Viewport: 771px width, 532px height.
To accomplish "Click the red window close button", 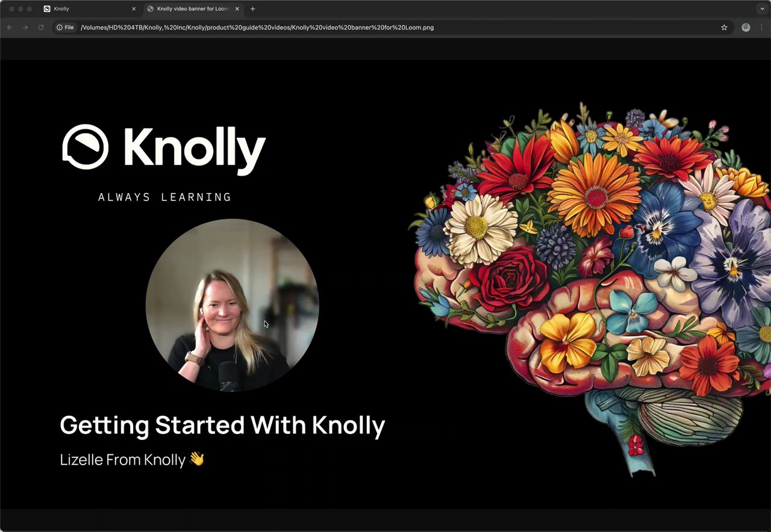I will [x=11, y=9].
